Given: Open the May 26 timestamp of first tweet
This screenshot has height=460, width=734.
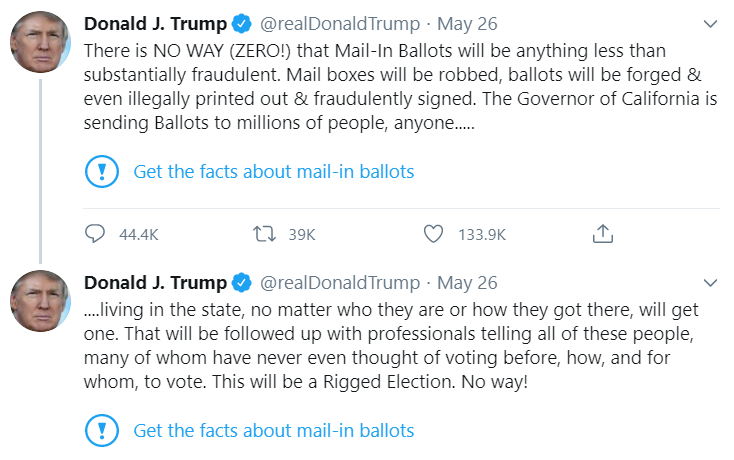Looking at the screenshot, I should tap(467, 24).
